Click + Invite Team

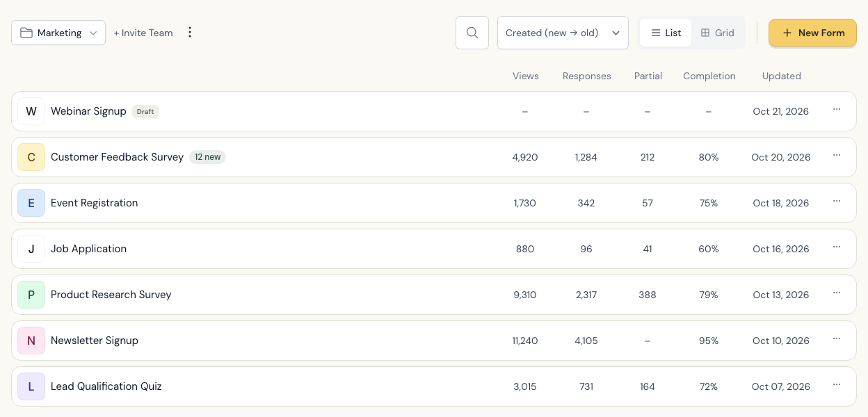143,33
